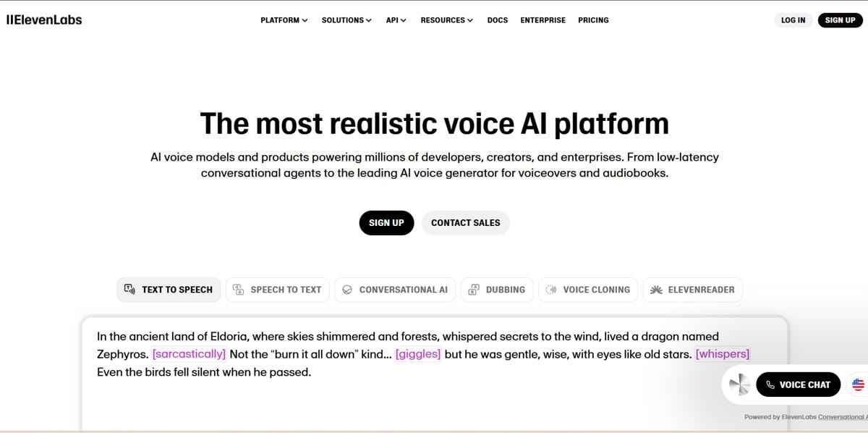
Task: Click the Log In button
Action: [x=793, y=20]
